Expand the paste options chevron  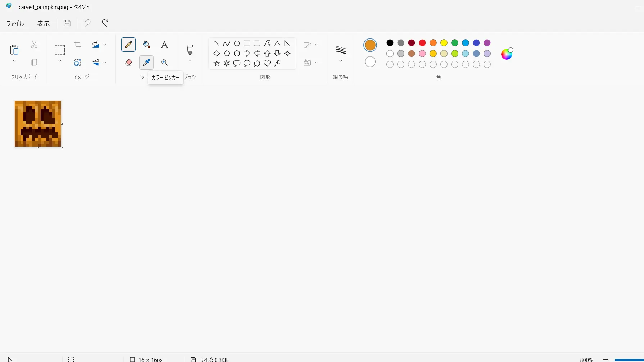(14, 61)
